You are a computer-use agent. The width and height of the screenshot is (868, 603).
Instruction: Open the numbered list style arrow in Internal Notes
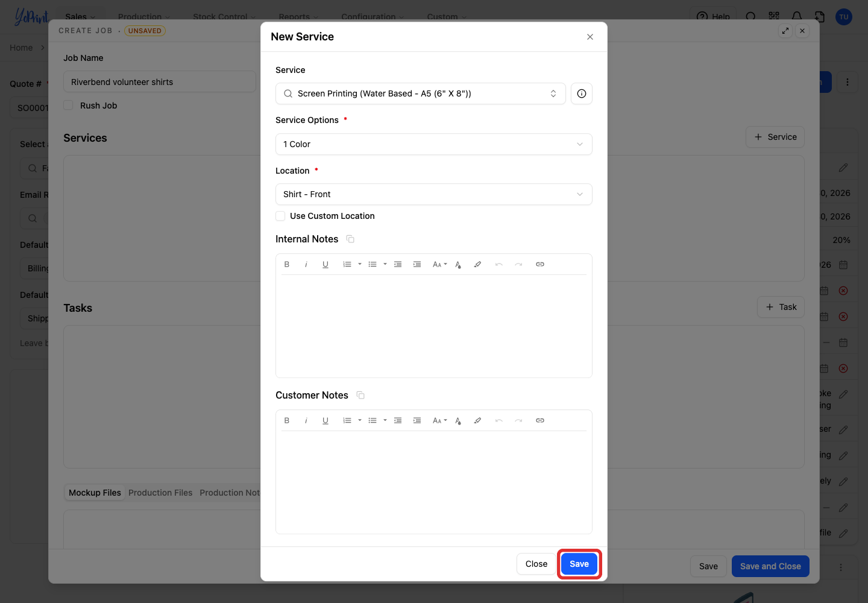pos(360,264)
